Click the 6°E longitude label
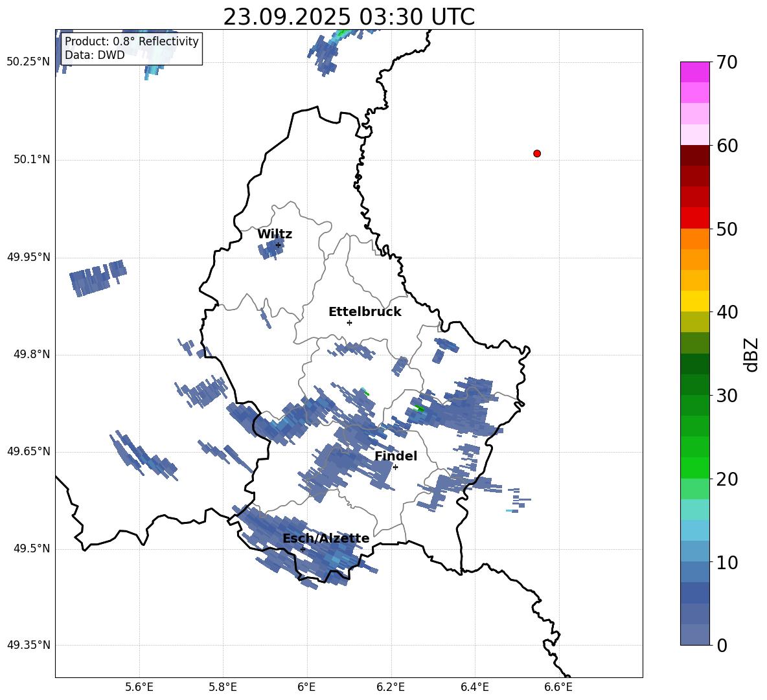767x700 pixels. [x=306, y=687]
